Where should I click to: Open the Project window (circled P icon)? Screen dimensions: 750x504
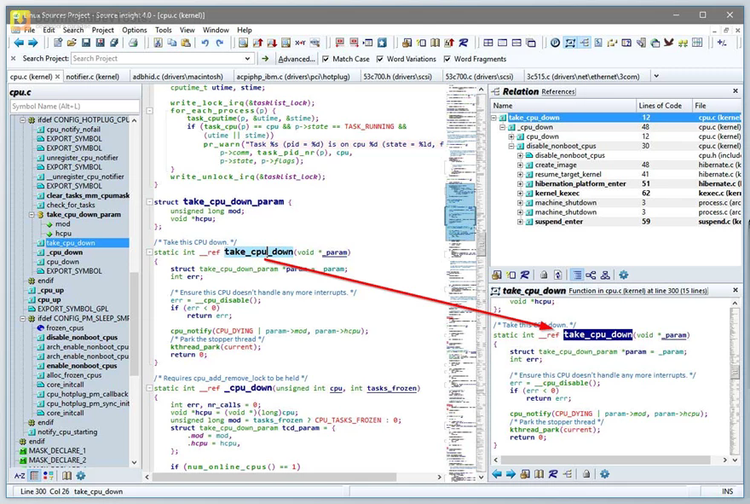coord(555,43)
